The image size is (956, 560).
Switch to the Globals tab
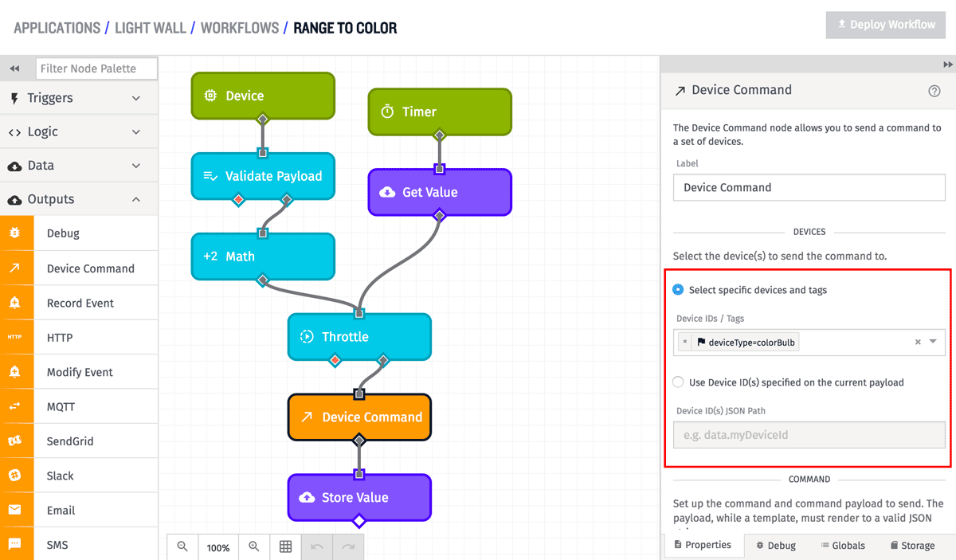[843, 546]
